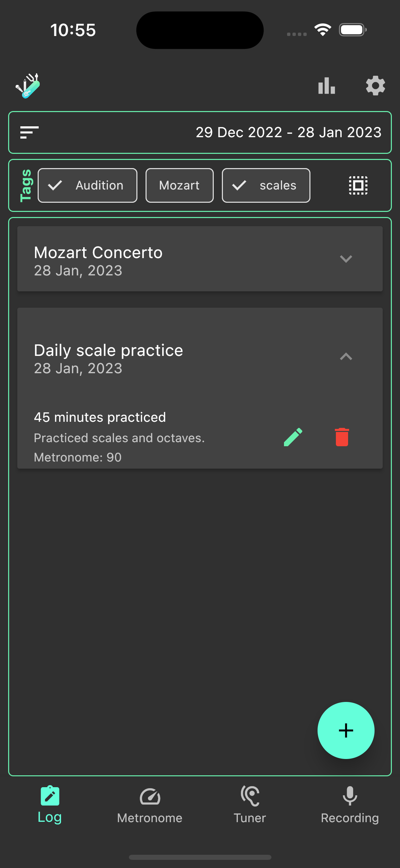
Task: Switch to the Tuner tab
Action: [x=250, y=805]
